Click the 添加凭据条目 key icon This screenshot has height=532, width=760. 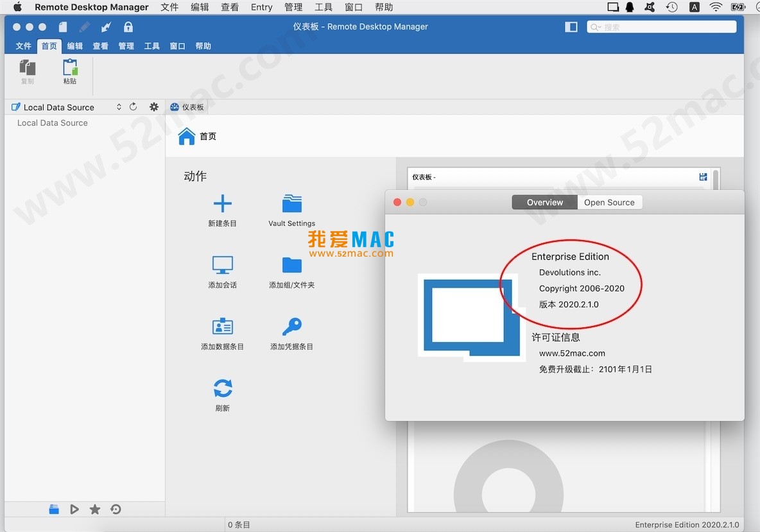click(291, 327)
